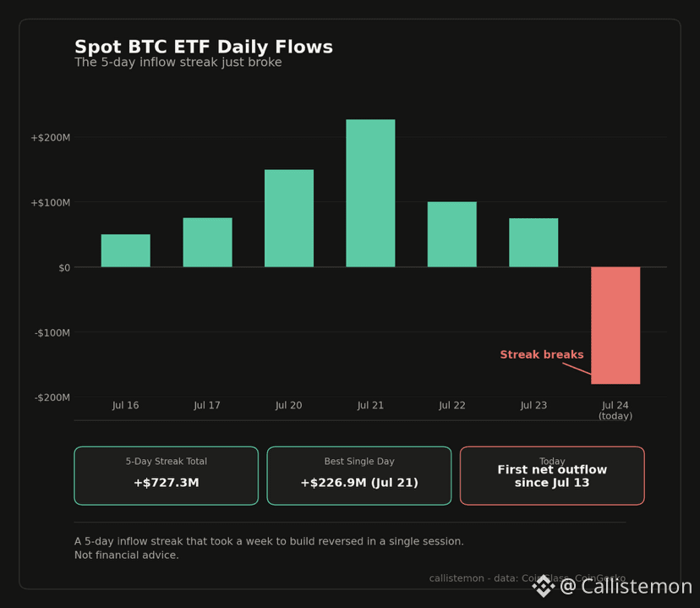Click the -$100M y-axis label

pos(52,332)
